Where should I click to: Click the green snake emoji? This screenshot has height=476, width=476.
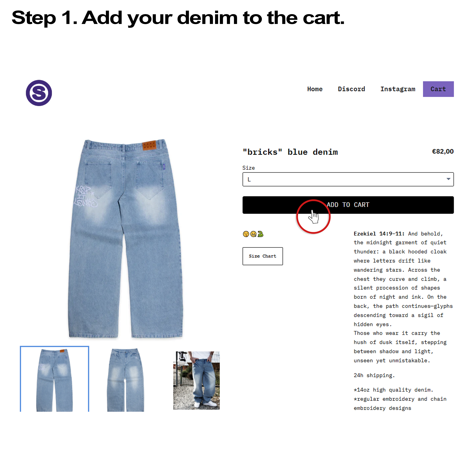(x=260, y=234)
